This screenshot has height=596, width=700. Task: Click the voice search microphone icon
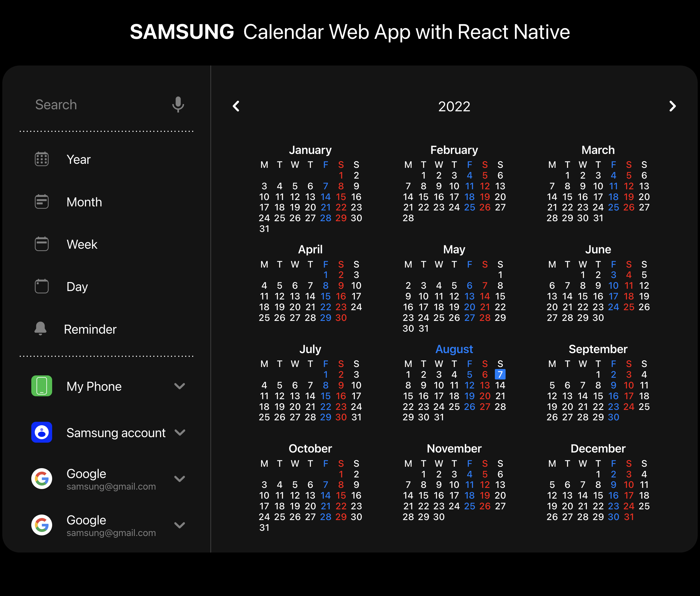point(178,105)
